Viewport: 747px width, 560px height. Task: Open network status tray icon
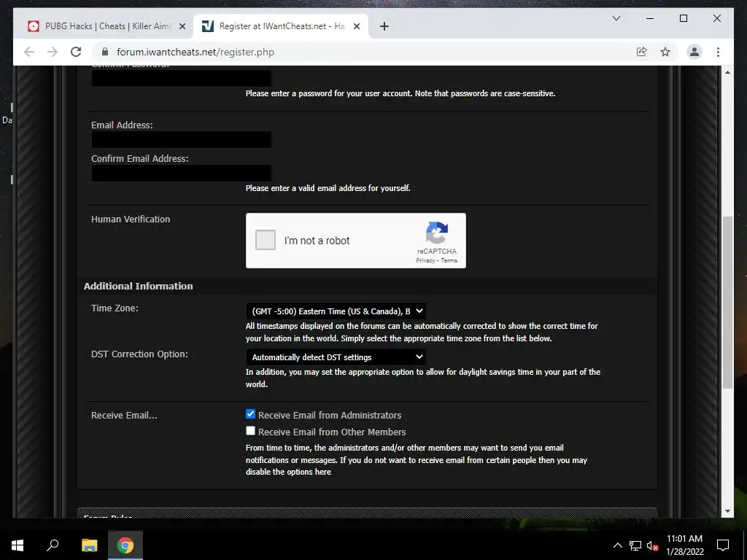tap(635, 545)
